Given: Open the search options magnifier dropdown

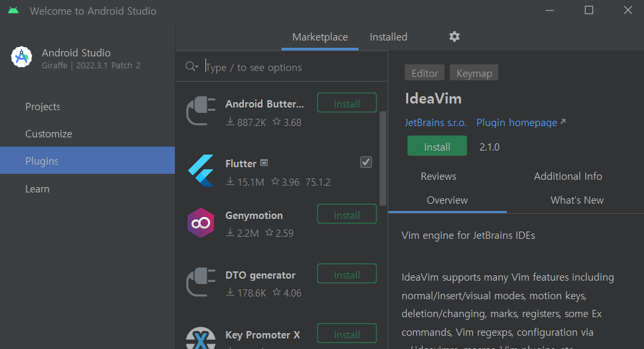Looking at the screenshot, I should click(x=191, y=66).
